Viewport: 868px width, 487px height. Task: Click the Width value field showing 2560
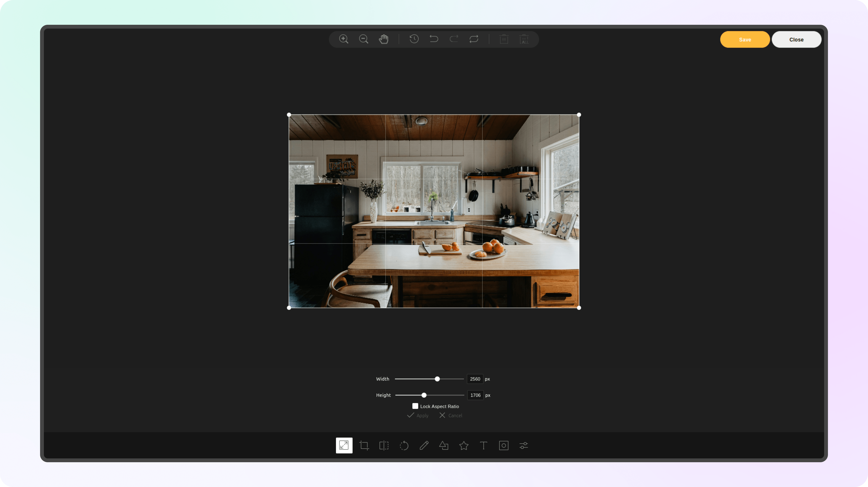[475, 379]
